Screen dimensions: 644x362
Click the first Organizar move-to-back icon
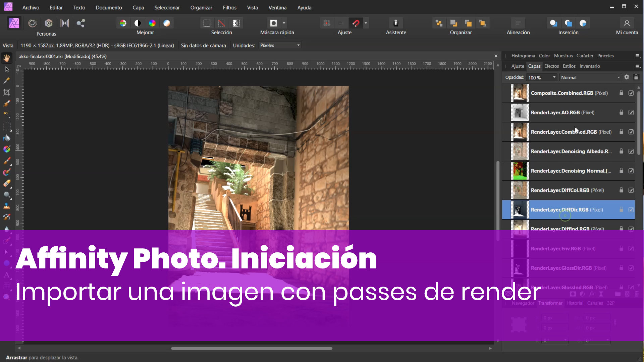coord(439,23)
